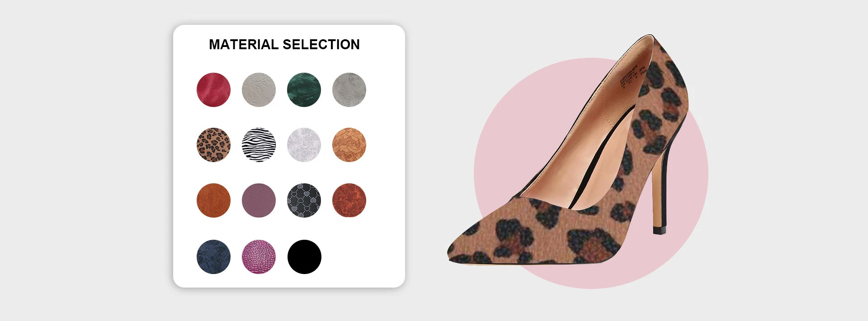The height and width of the screenshot is (321, 868).
Task: Apply the black heart-pattern swatch
Action: [x=304, y=200]
